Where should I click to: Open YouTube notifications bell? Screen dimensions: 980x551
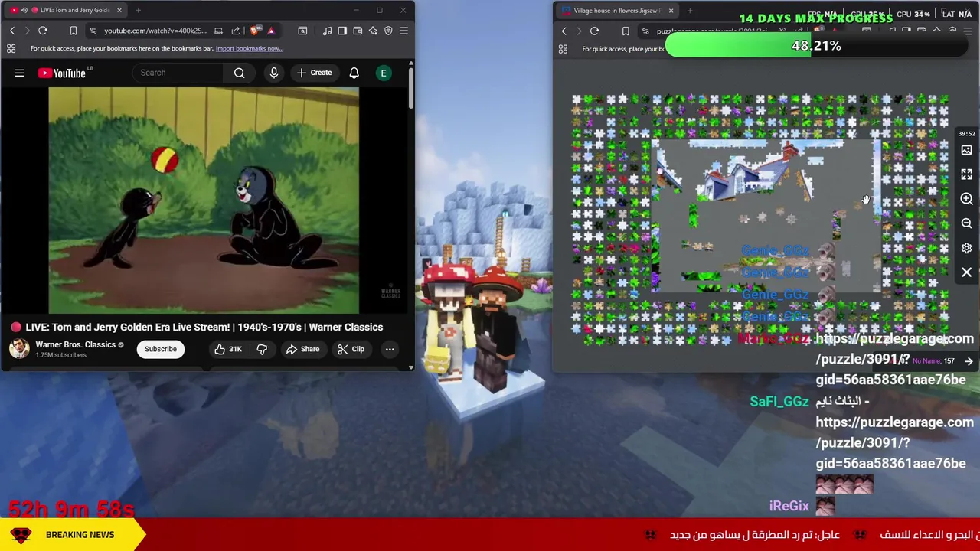[x=354, y=73]
